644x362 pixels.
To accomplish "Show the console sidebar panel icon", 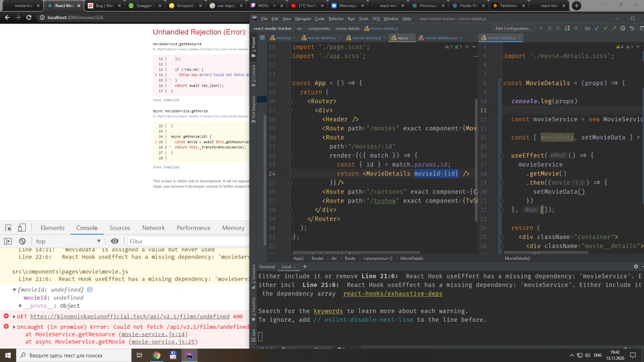I will (8, 241).
